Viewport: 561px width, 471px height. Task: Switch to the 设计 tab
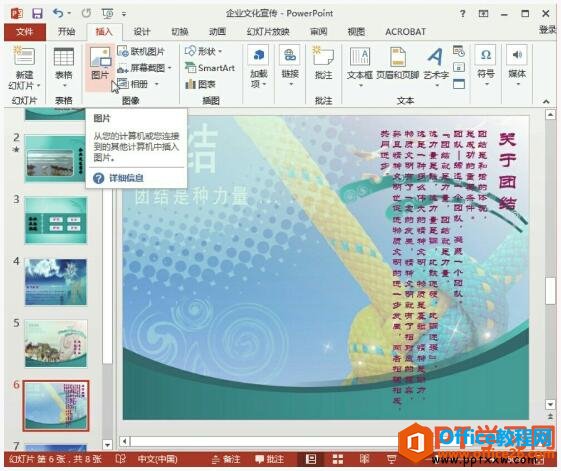pos(142,31)
